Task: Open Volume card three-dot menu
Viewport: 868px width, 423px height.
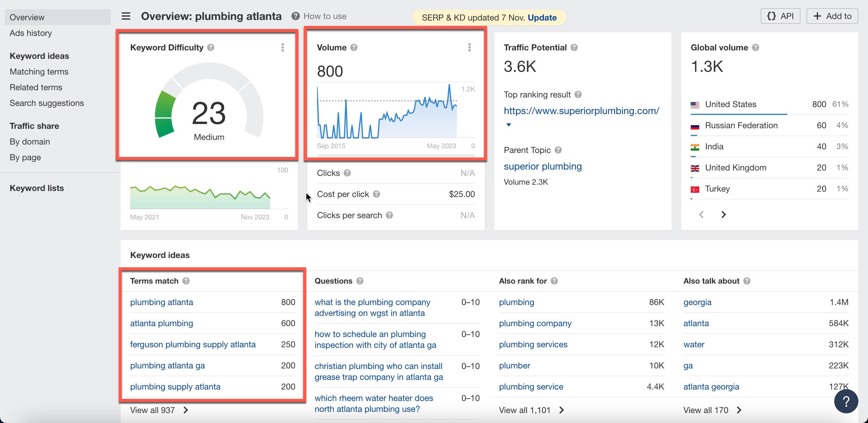Action: pyautogui.click(x=469, y=48)
